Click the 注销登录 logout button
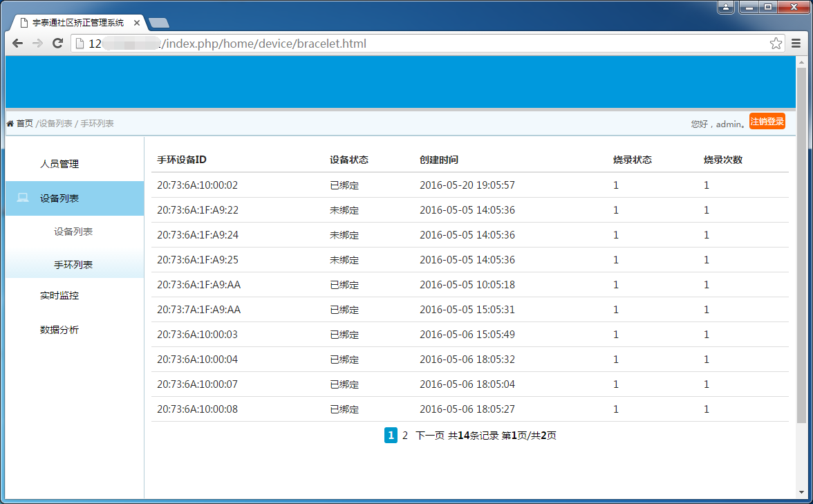 (x=767, y=122)
